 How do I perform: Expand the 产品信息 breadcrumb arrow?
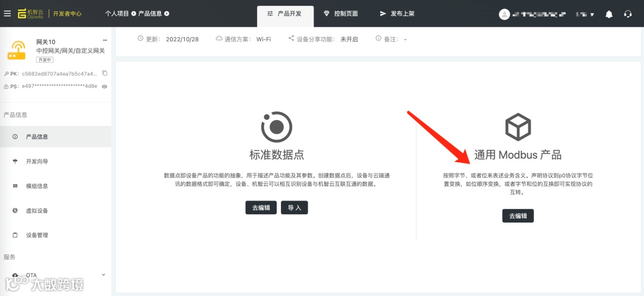[x=167, y=14]
